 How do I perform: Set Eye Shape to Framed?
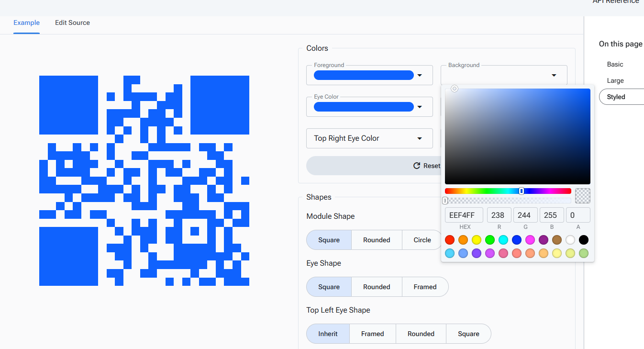point(425,287)
